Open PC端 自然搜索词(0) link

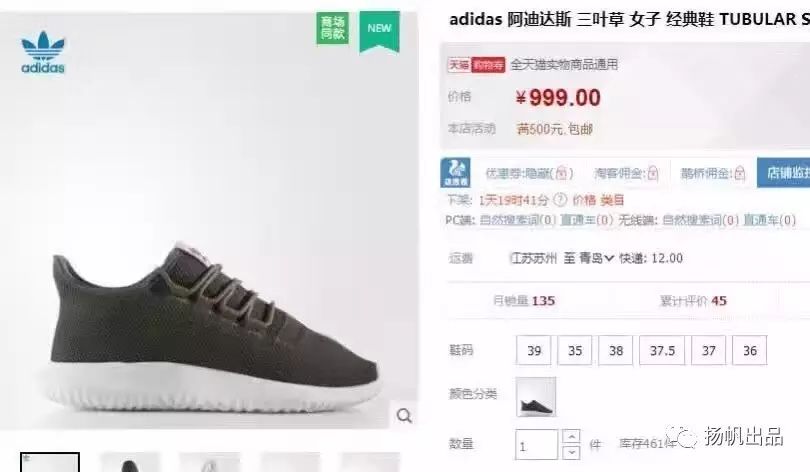click(x=518, y=221)
